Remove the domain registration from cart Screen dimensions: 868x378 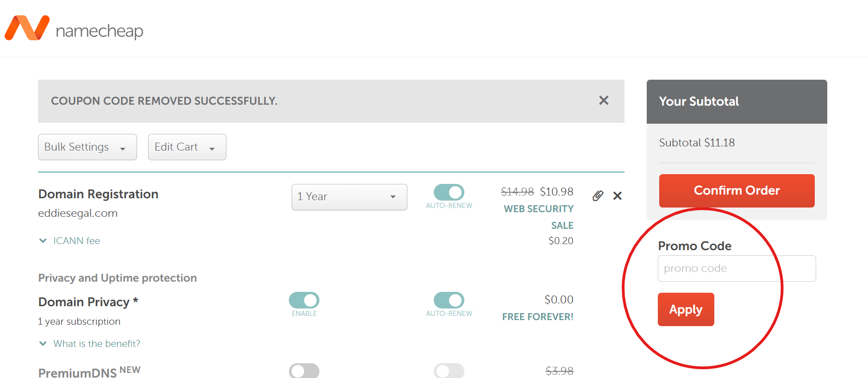click(617, 196)
